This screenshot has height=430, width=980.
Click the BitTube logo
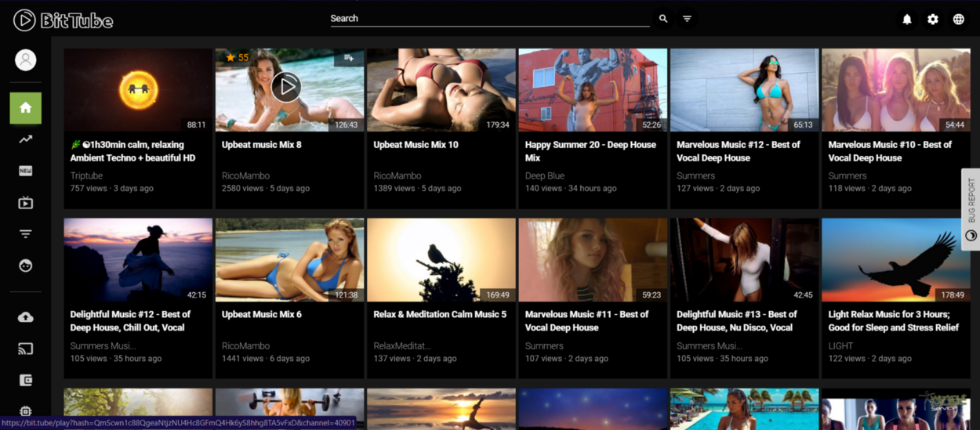point(64,20)
